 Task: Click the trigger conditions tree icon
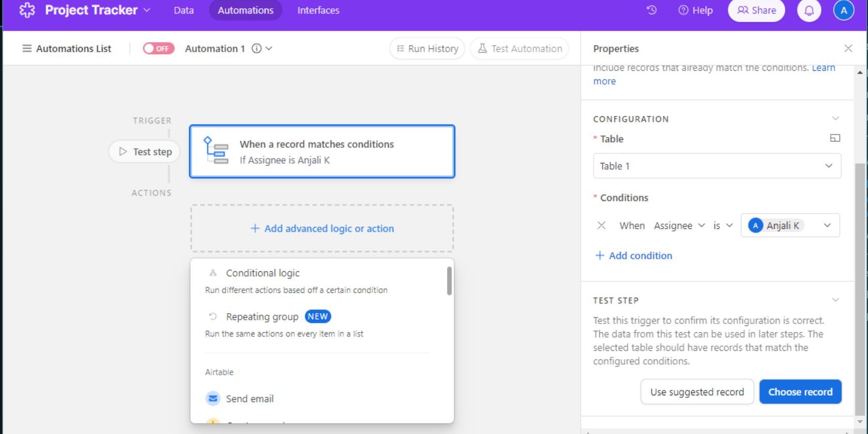[x=215, y=150]
